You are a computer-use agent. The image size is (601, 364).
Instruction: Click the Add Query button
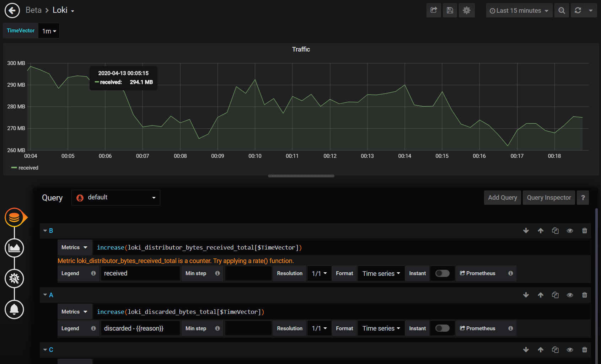click(502, 197)
